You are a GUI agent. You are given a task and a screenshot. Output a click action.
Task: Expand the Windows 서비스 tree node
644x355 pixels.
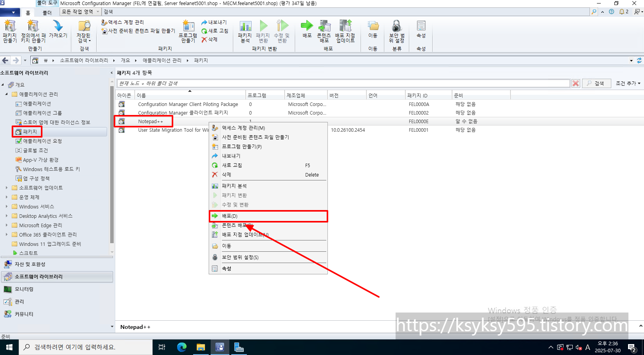[7, 206]
